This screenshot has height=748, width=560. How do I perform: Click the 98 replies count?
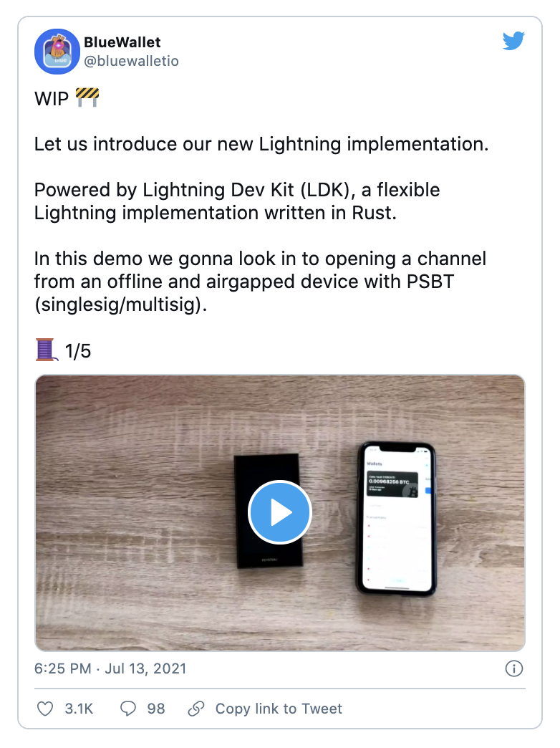[x=156, y=709]
